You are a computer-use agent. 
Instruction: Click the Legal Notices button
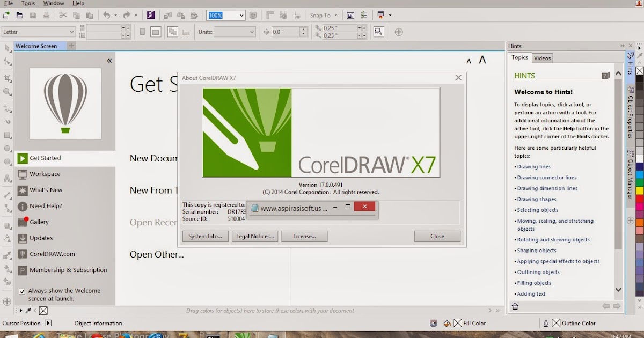(255, 236)
